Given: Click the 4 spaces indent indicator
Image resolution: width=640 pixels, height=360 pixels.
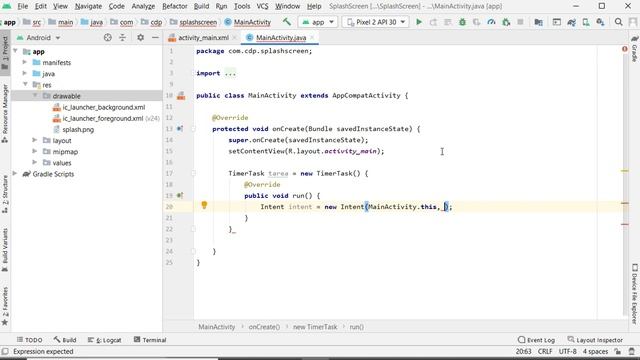Looking at the screenshot, I should [595, 351].
